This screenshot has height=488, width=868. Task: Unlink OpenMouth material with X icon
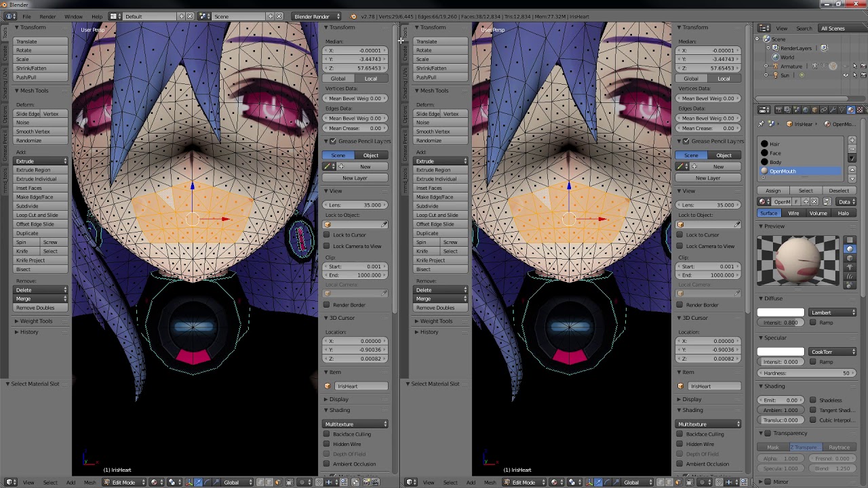[814, 202]
